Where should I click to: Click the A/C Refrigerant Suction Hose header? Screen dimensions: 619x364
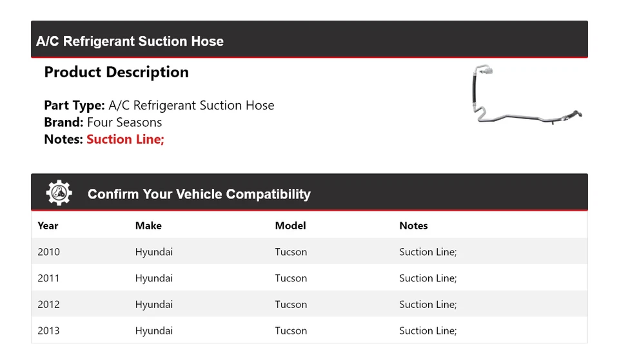click(130, 41)
